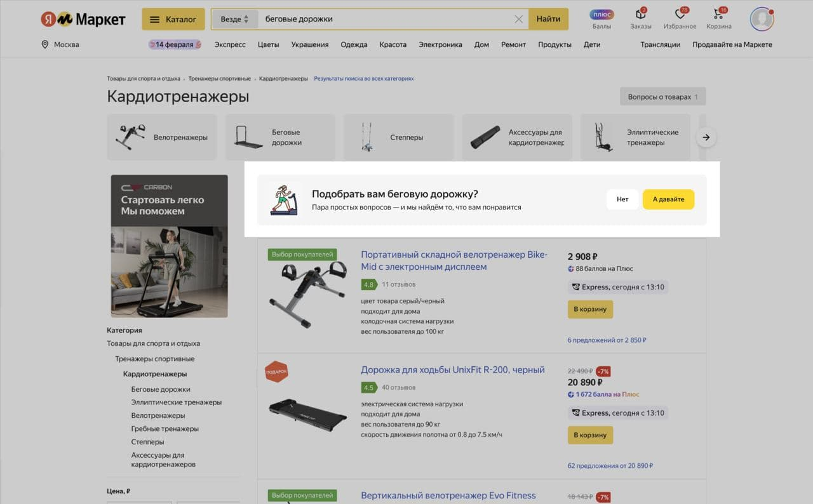Open the Корзина cart icon
This screenshot has height=504, width=813.
click(x=718, y=15)
